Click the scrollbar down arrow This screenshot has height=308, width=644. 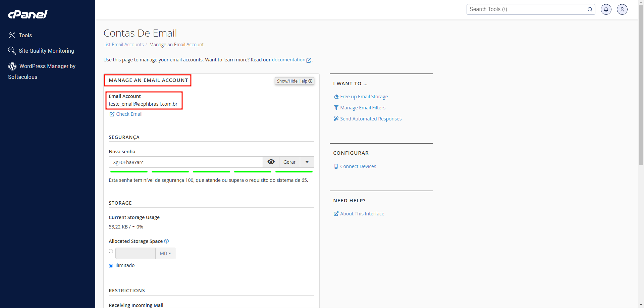click(641, 305)
